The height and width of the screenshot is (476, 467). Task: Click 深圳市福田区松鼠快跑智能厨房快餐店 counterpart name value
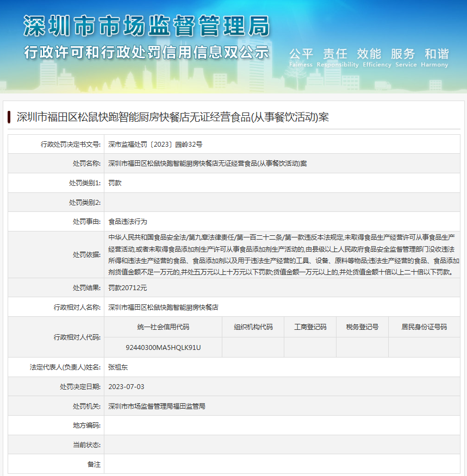(163, 308)
